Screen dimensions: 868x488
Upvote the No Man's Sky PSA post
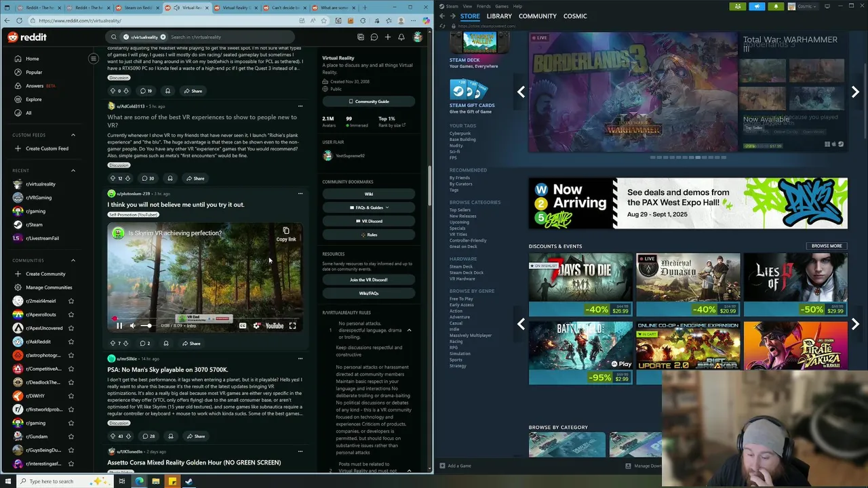113,436
